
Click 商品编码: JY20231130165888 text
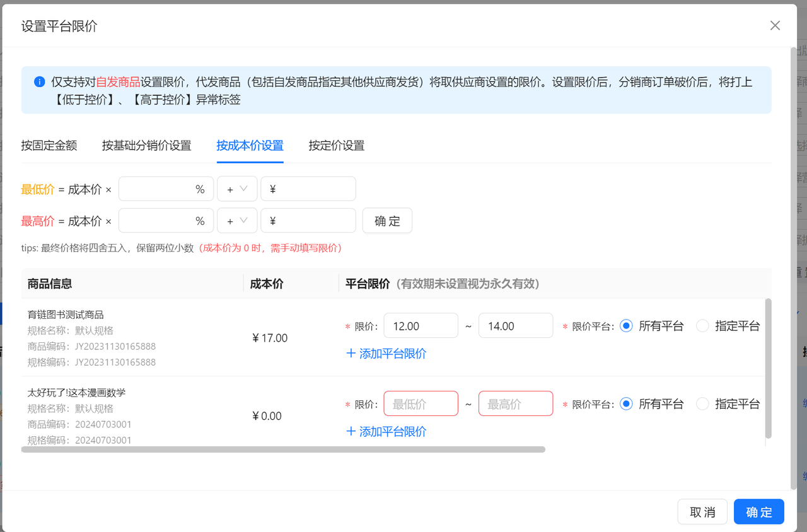91,346
